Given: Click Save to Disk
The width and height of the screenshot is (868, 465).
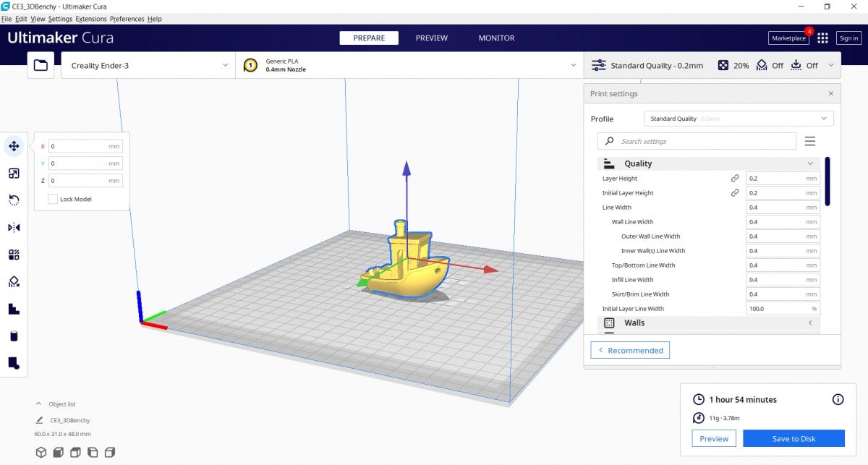Looking at the screenshot, I should coord(793,438).
